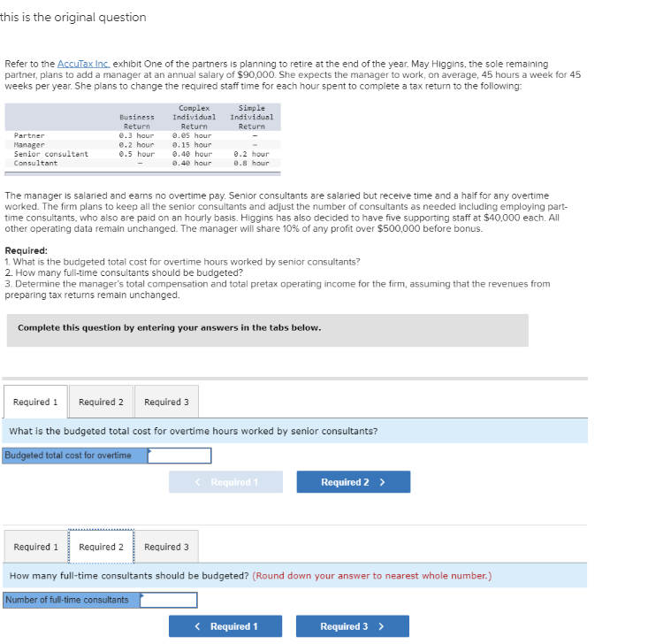Select the Required 1 tab in lower panel
Image resolution: width=671 pixels, height=644 pixels.
[36, 547]
